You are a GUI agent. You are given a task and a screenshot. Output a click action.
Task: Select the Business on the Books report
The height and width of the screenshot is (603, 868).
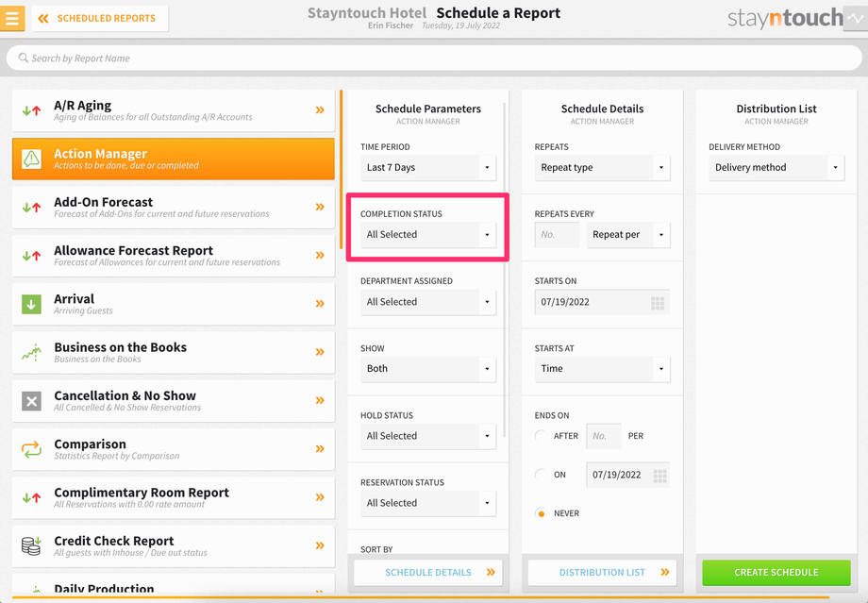pos(174,352)
